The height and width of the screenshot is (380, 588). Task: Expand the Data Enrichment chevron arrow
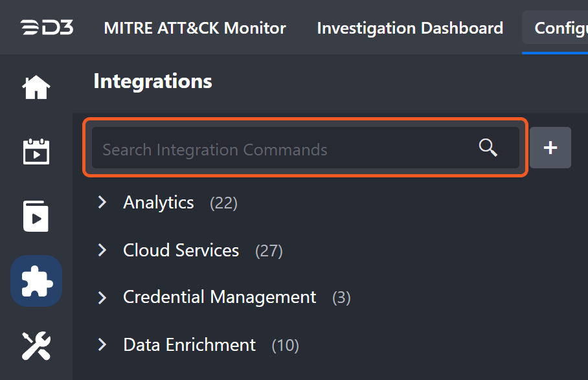coord(102,344)
